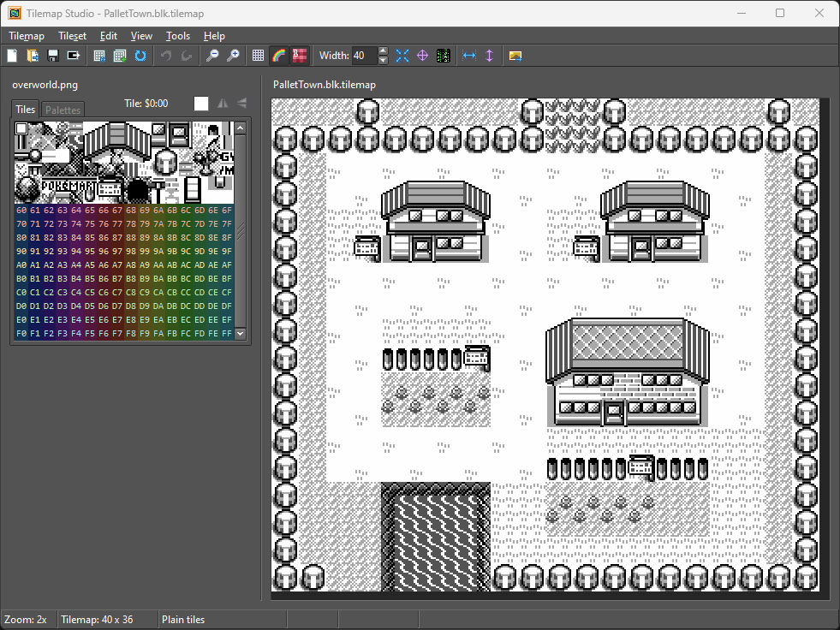Shift the tilemap vertically
This screenshot has height=630, width=840.
click(488, 55)
